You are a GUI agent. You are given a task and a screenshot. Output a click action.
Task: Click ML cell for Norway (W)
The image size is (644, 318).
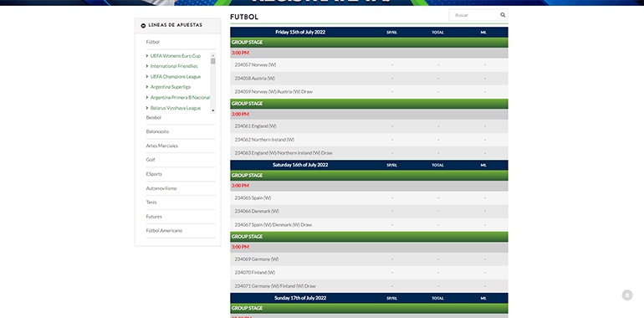click(x=484, y=65)
